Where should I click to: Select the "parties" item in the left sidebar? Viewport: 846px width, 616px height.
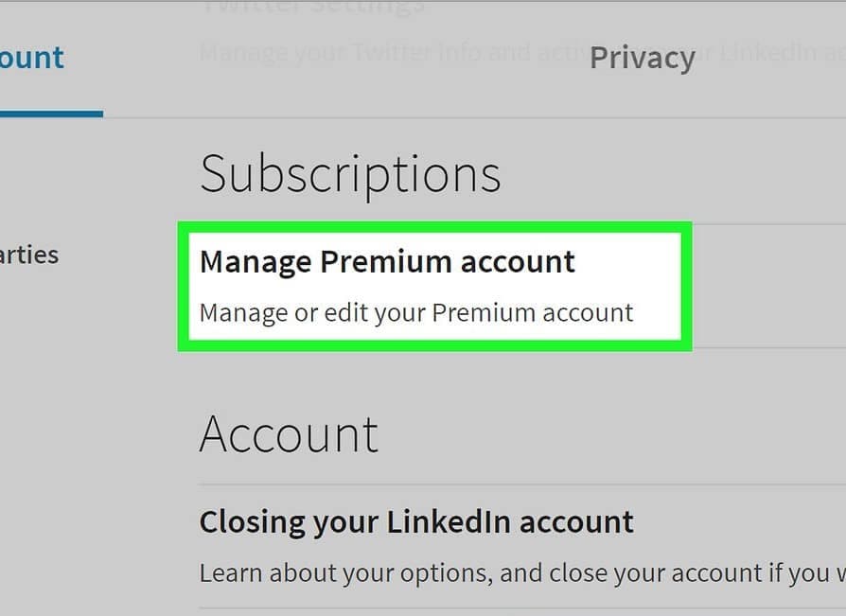pos(29,255)
